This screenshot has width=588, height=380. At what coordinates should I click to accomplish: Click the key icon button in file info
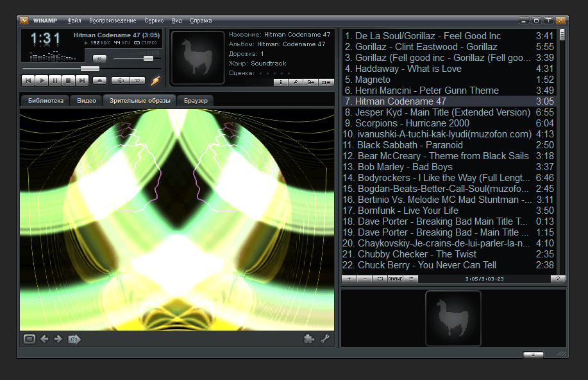click(x=296, y=82)
